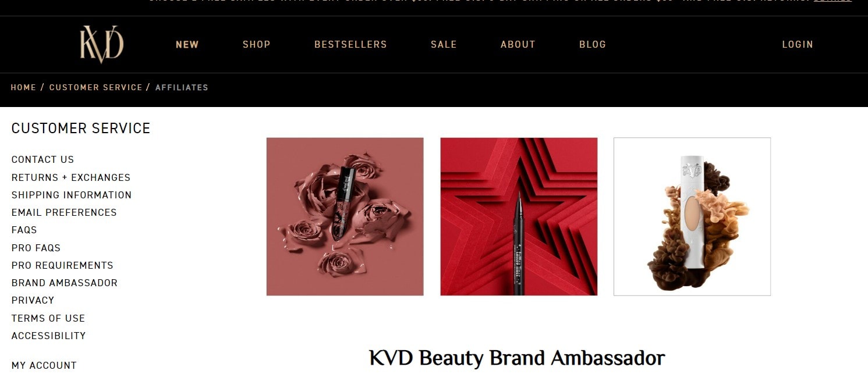Open the SHOP menu

[x=257, y=44]
